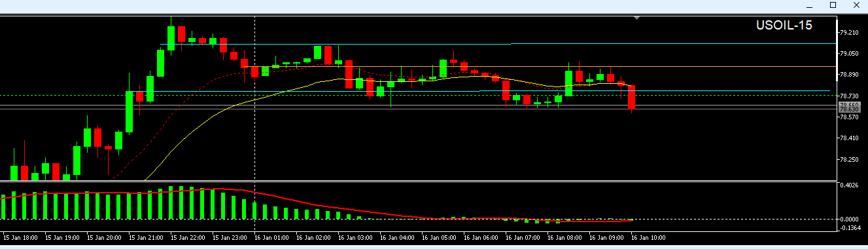Click the 78.730 price scale label
This screenshot has height=249, width=868.
click(849, 96)
